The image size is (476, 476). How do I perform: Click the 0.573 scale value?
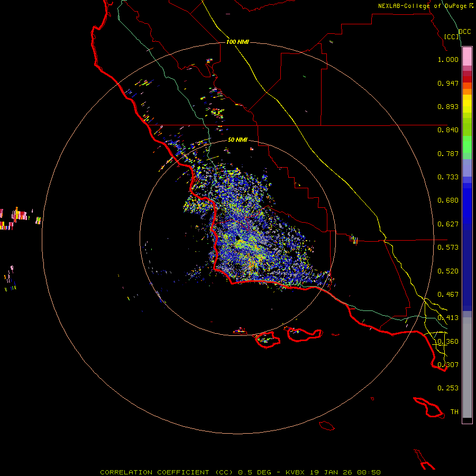pos(448,248)
